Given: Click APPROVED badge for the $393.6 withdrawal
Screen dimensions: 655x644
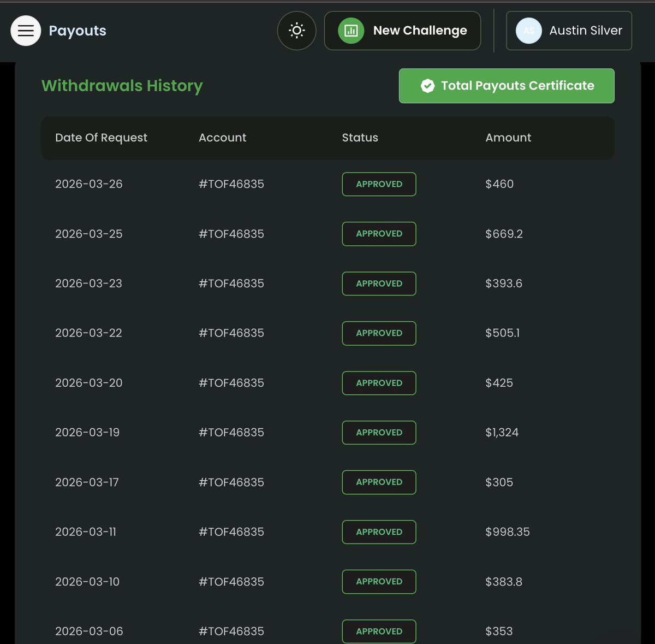Looking at the screenshot, I should [379, 283].
